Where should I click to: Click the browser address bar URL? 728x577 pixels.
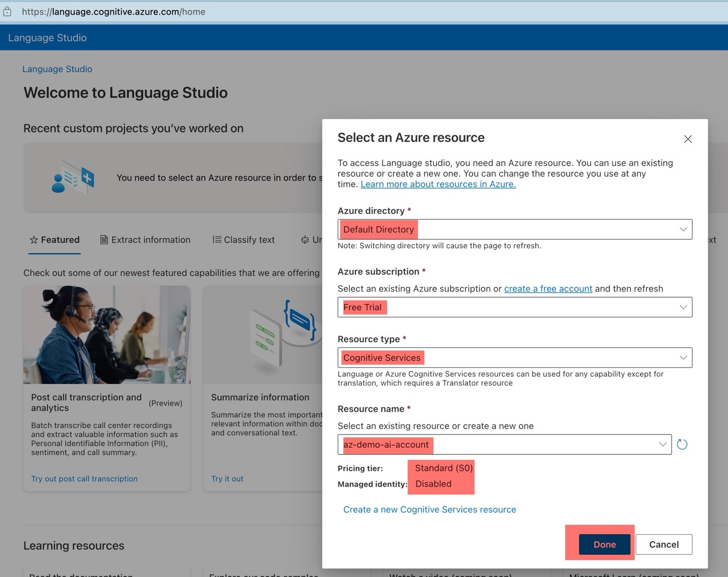113,11
